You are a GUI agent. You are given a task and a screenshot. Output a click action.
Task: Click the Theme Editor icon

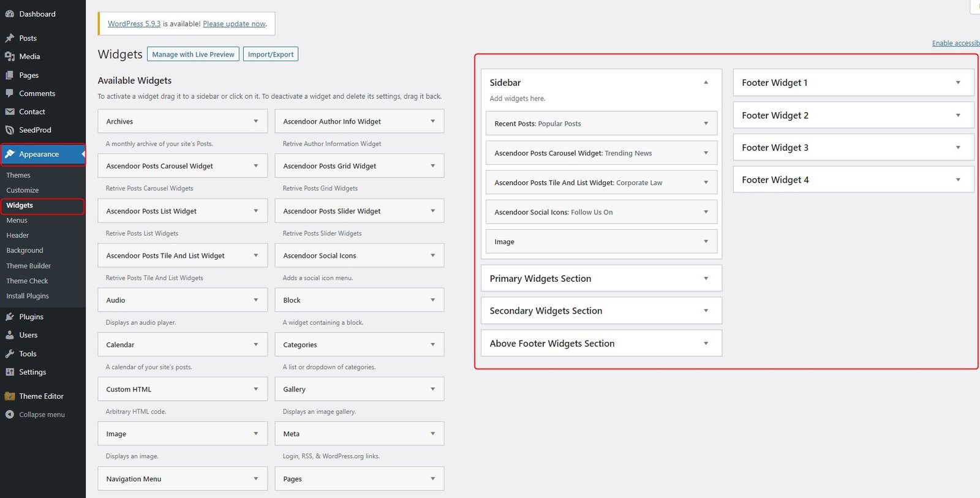(10, 396)
